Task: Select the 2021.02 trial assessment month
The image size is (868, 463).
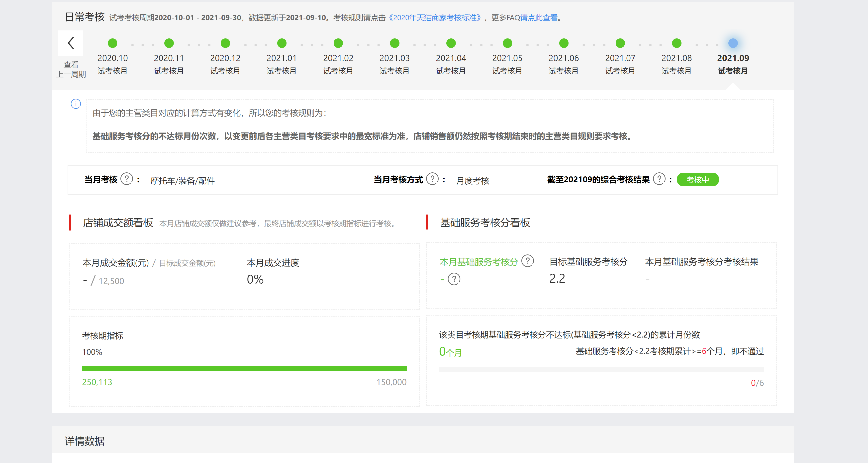Action: [338, 57]
